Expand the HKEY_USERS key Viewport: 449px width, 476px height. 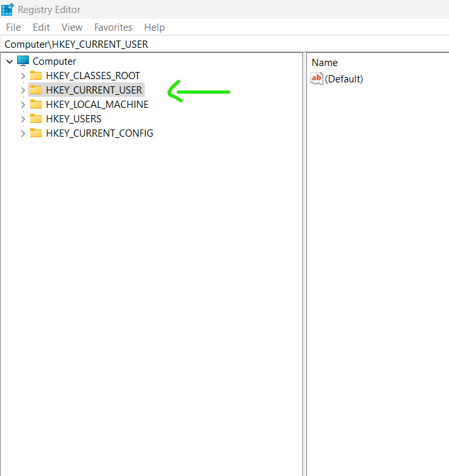pos(23,119)
